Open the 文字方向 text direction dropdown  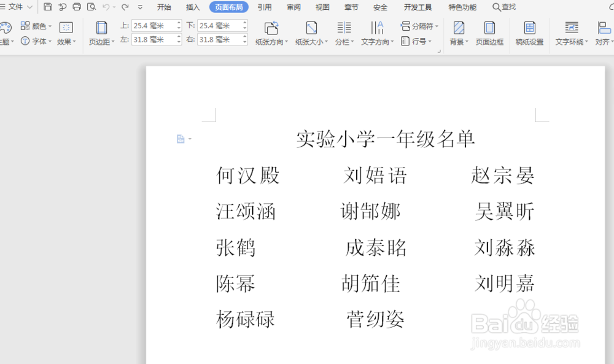(x=377, y=33)
